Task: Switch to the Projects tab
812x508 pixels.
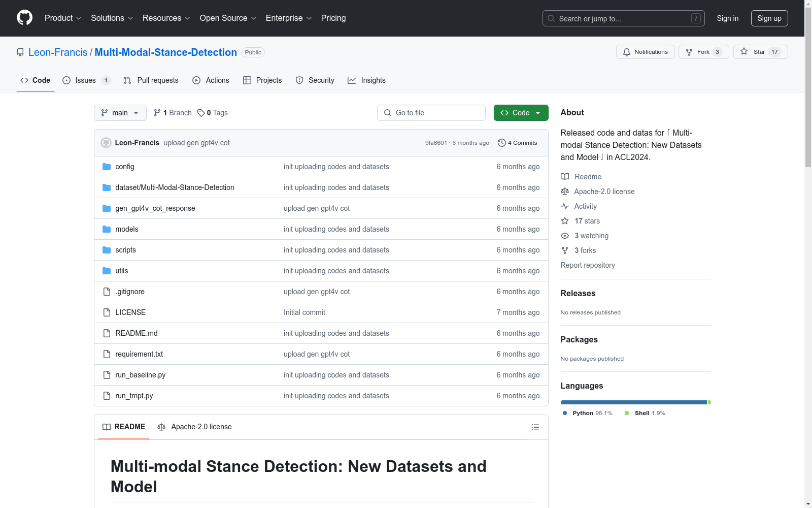Action: point(262,80)
